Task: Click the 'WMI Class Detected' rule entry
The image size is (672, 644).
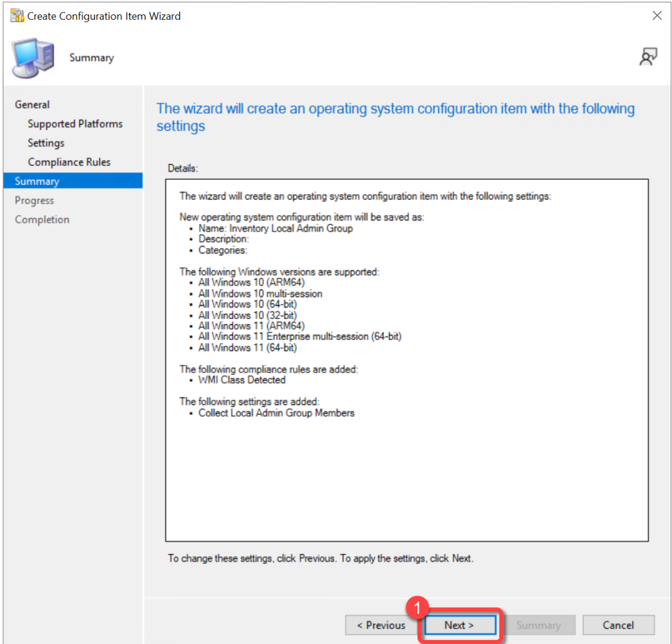Action: pyautogui.click(x=242, y=379)
